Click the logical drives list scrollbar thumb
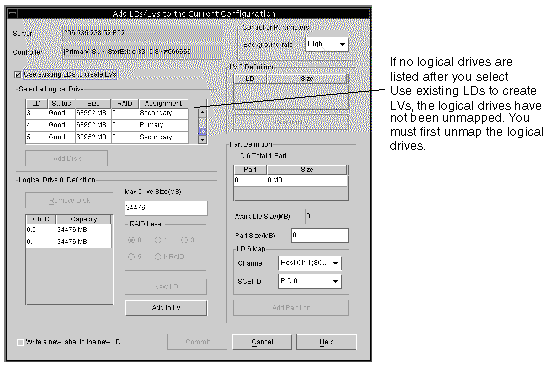The height and width of the screenshot is (368, 549). coord(202,131)
